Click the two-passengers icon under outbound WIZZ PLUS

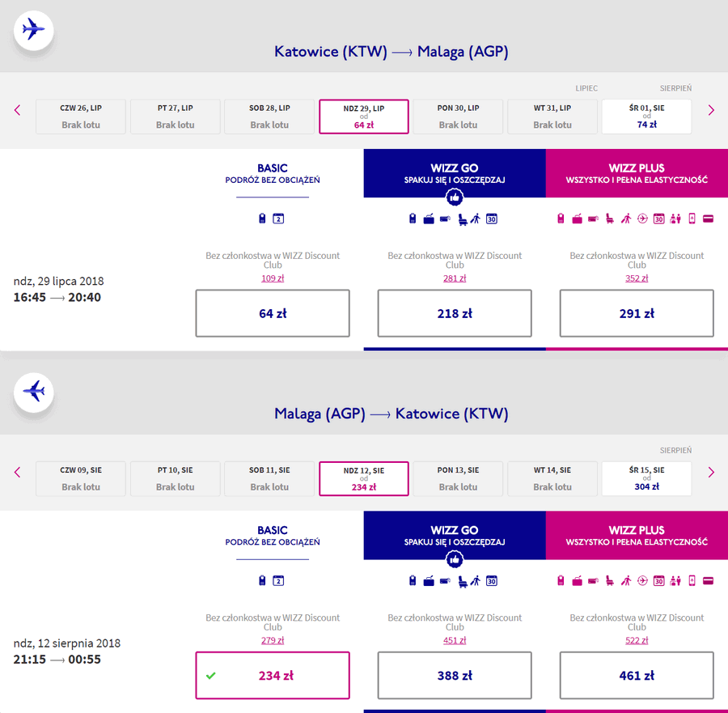tap(675, 219)
